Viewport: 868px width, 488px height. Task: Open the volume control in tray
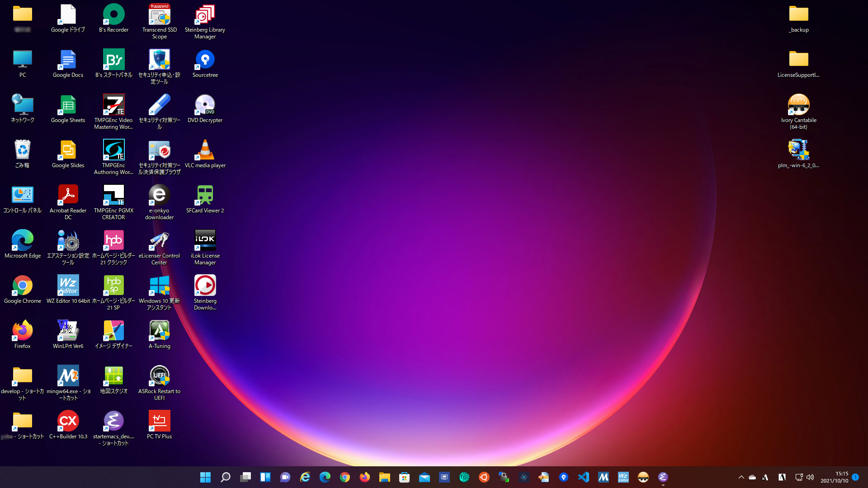tap(810, 477)
